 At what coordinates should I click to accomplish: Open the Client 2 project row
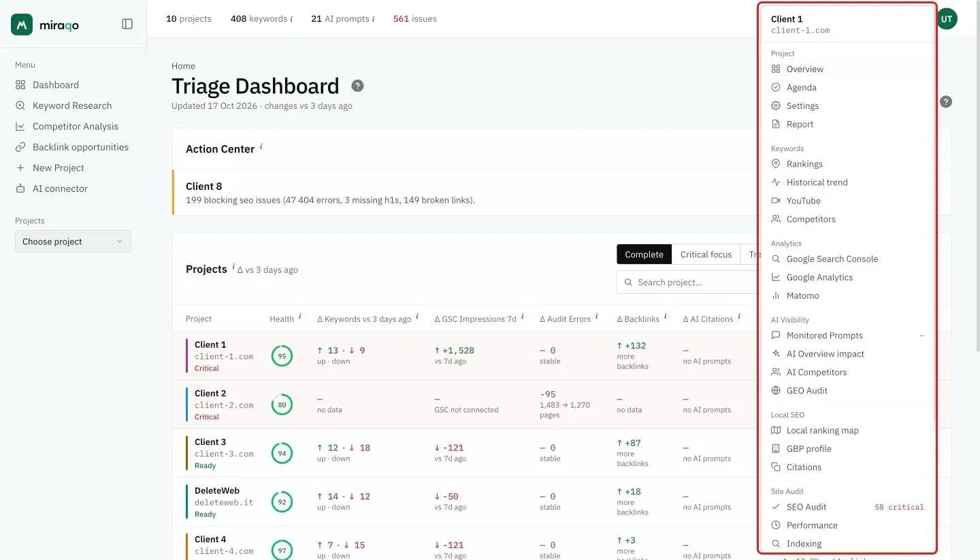click(x=465, y=404)
